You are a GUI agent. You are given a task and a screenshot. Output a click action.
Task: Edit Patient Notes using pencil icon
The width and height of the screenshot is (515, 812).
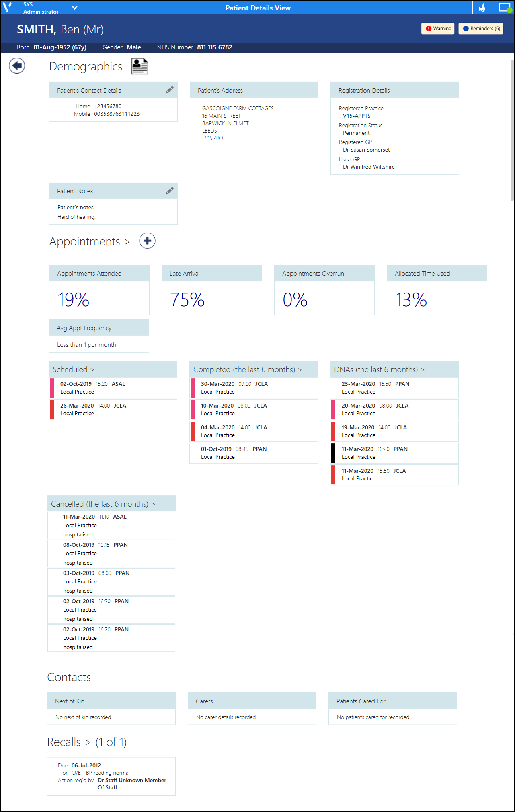point(170,191)
